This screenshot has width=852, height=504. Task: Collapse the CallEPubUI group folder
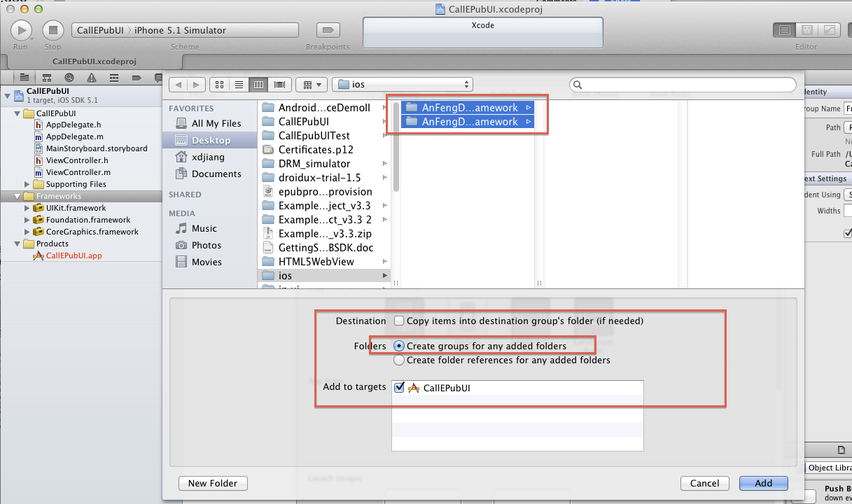point(17,113)
